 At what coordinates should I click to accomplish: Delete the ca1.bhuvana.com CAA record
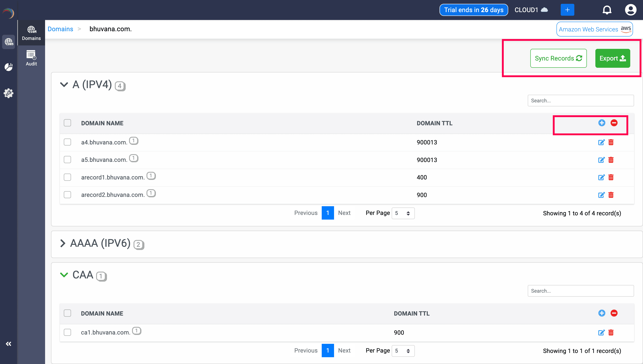(611, 333)
